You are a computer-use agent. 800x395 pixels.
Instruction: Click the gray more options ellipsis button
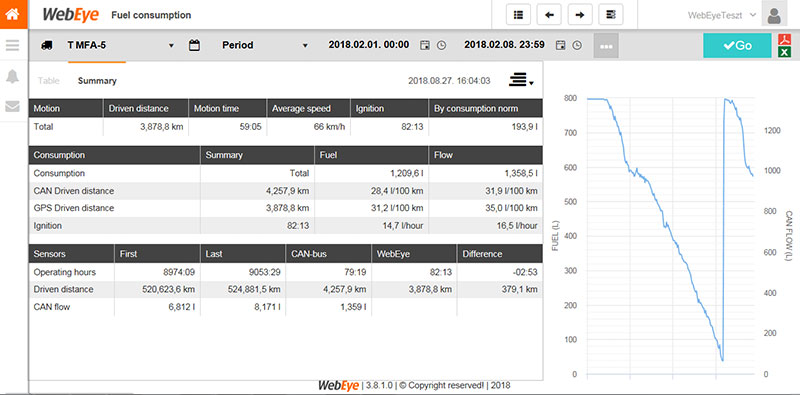point(606,46)
